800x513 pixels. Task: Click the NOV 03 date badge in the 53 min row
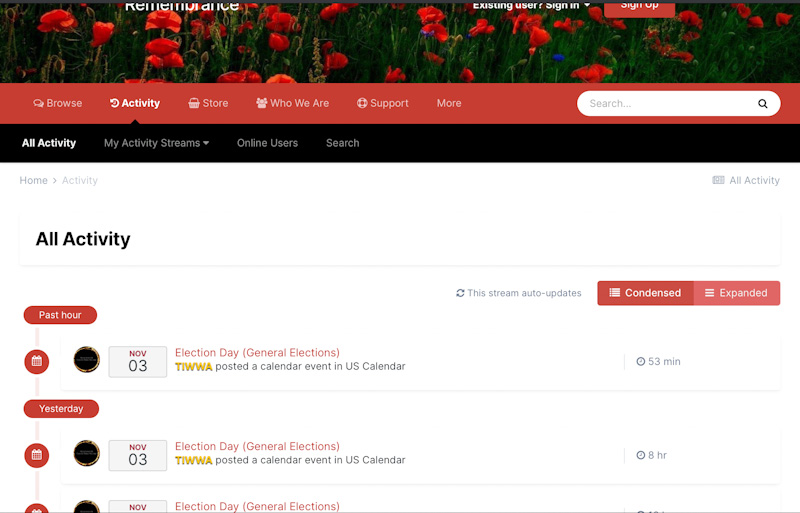pos(138,361)
